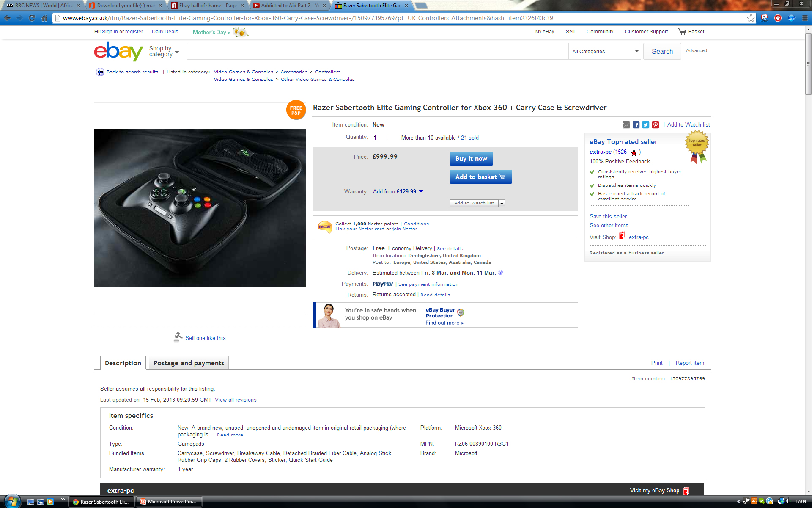Go back using browser back arrow

pos(7,18)
